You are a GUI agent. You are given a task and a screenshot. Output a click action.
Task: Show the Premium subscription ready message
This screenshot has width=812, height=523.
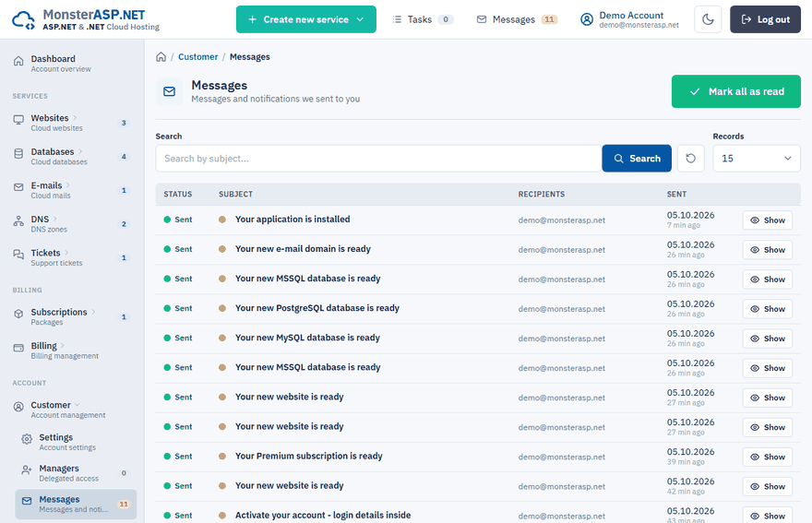pos(768,458)
